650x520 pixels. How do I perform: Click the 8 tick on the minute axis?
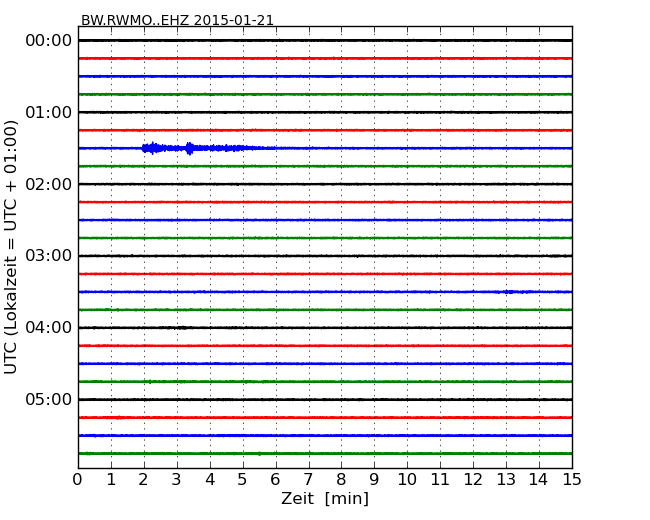pyautogui.click(x=341, y=479)
